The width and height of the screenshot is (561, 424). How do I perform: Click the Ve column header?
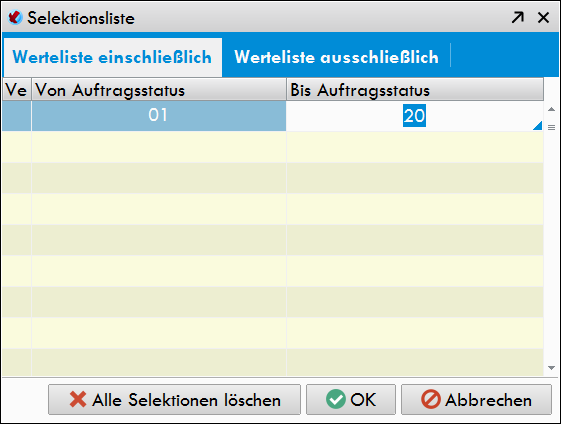17,89
